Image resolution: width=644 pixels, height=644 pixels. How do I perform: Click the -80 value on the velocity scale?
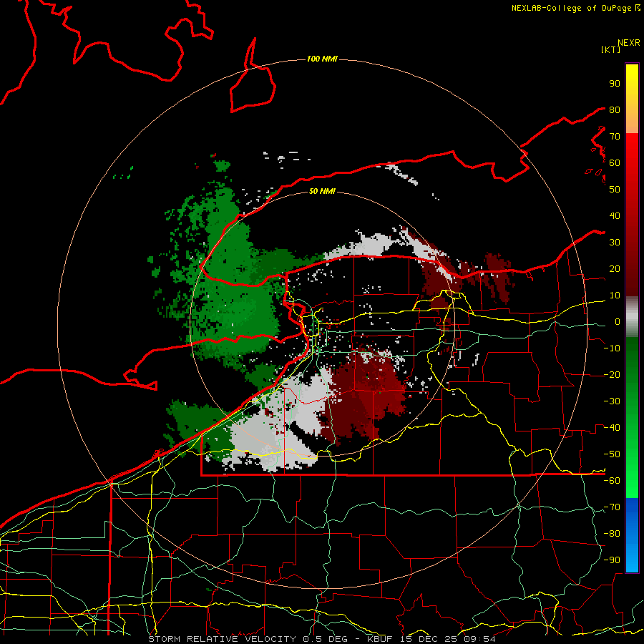coord(612,534)
